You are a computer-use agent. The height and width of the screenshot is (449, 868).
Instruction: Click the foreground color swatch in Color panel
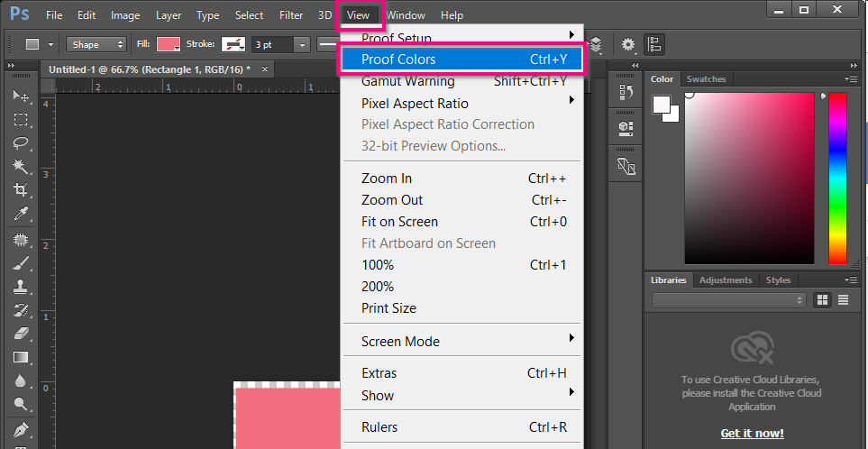pyautogui.click(x=662, y=104)
